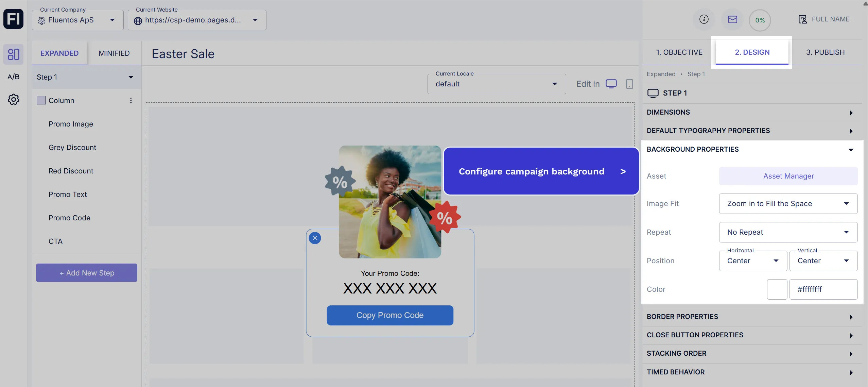Viewport: 868px width, 387px height.
Task: Select the Column row
Action: tap(87, 101)
